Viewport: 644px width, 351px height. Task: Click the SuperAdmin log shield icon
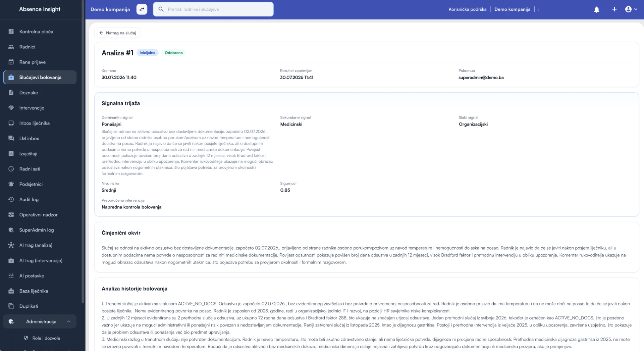click(11, 230)
